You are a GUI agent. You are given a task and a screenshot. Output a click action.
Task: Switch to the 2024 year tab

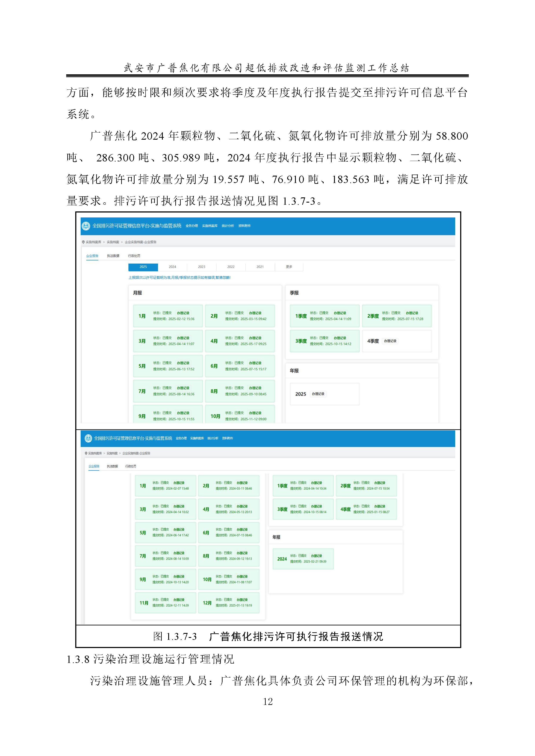click(x=172, y=267)
